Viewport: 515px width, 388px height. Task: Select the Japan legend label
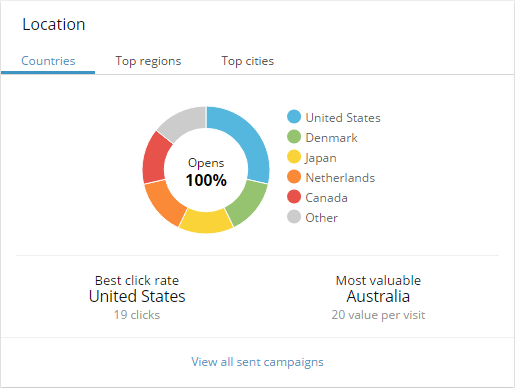(x=321, y=158)
